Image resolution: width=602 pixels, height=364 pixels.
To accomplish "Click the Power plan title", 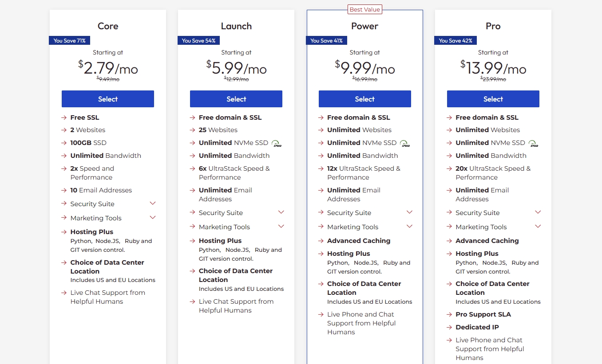I will pos(365,26).
